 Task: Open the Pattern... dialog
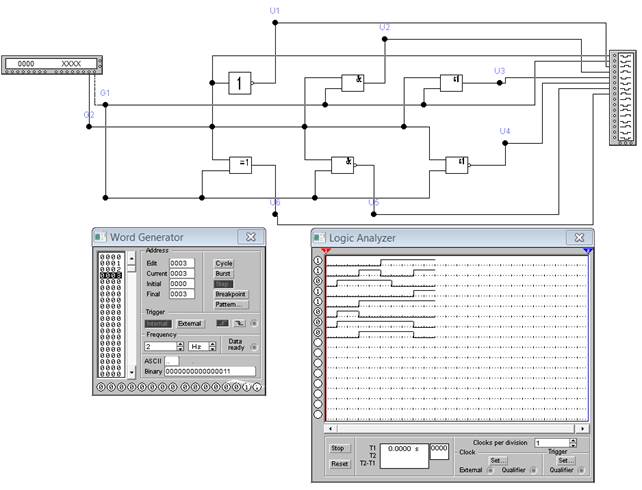(x=230, y=304)
